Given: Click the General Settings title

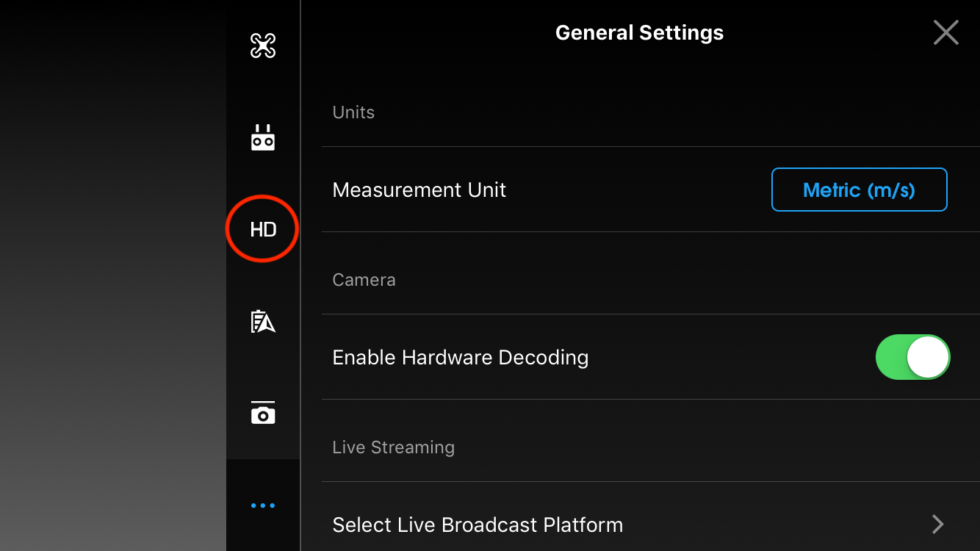Looking at the screenshot, I should 639,32.
